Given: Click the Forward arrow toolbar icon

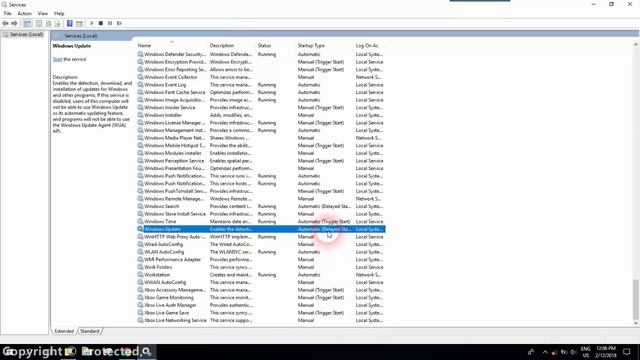Looking at the screenshot, I should pos(14,23).
